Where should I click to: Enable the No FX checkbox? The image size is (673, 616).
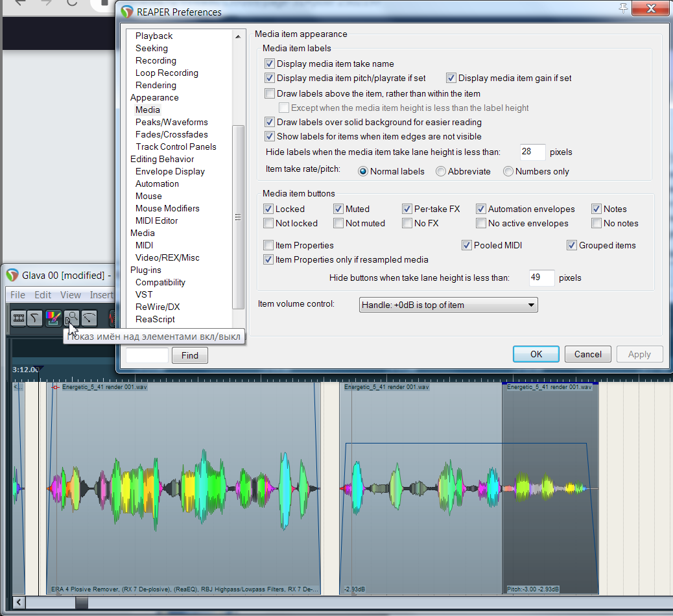(407, 223)
